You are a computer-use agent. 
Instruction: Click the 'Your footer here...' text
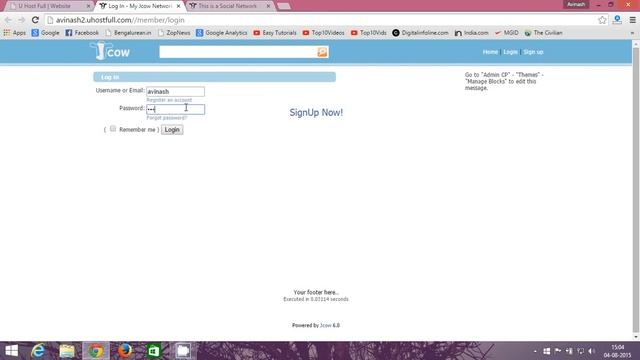tap(316, 292)
